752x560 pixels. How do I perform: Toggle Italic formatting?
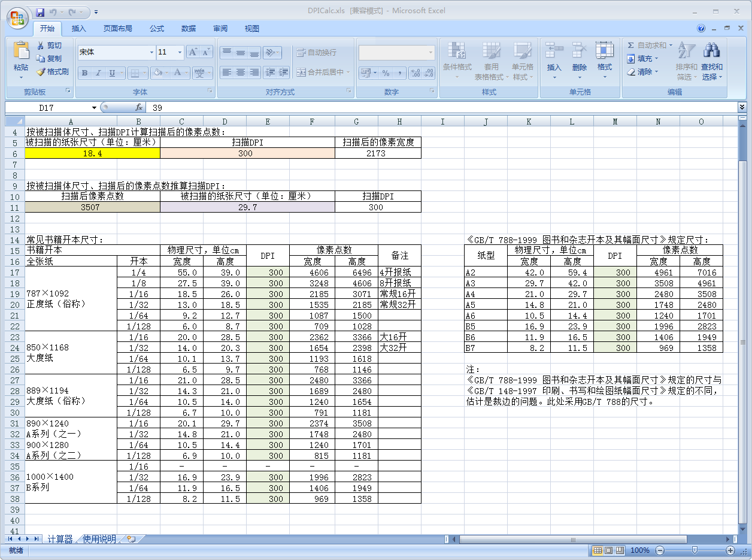click(98, 73)
